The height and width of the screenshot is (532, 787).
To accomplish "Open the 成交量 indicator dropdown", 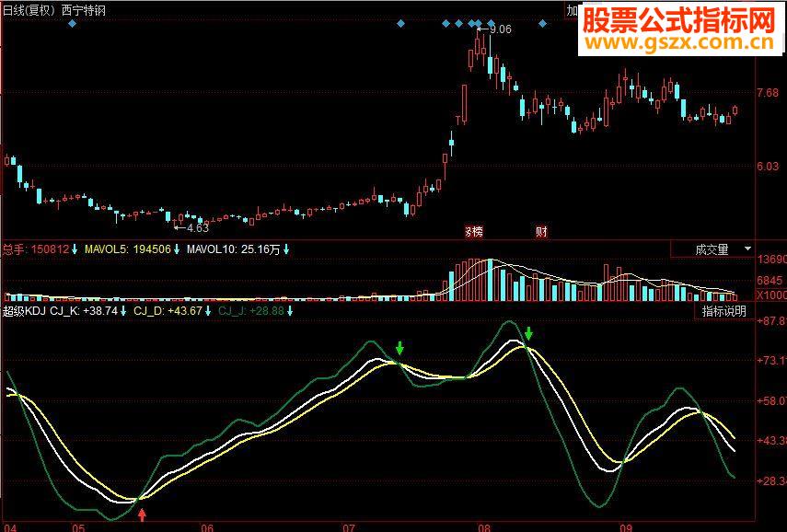I will pyautogui.click(x=712, y=249).
